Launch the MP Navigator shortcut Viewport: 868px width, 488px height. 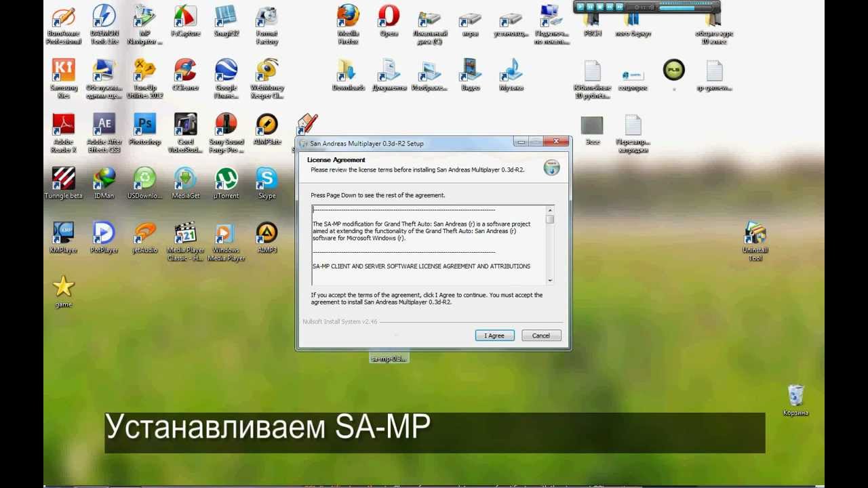pos(144,24)
